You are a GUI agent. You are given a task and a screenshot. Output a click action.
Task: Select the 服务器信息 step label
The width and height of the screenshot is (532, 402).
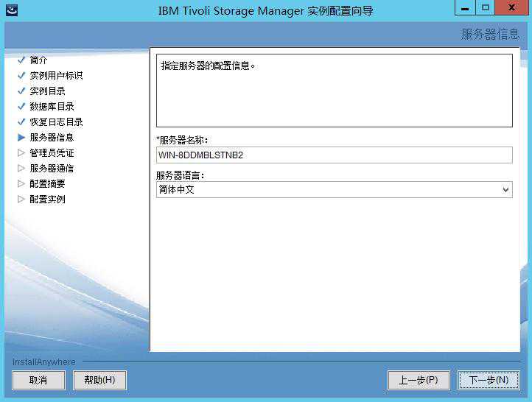(52, 137)
